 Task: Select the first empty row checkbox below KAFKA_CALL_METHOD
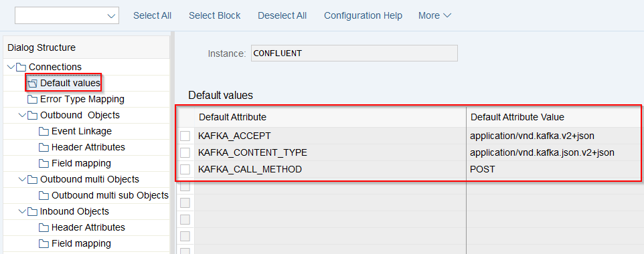185,186
